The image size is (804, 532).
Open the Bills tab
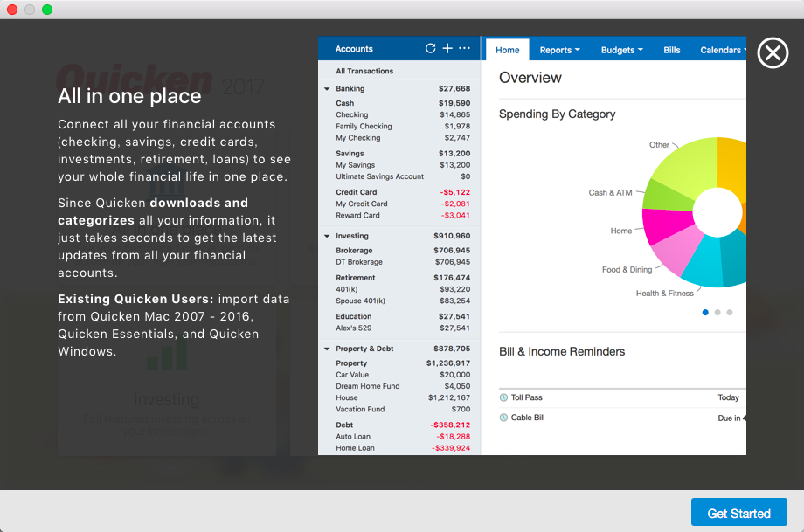[672, 50]
